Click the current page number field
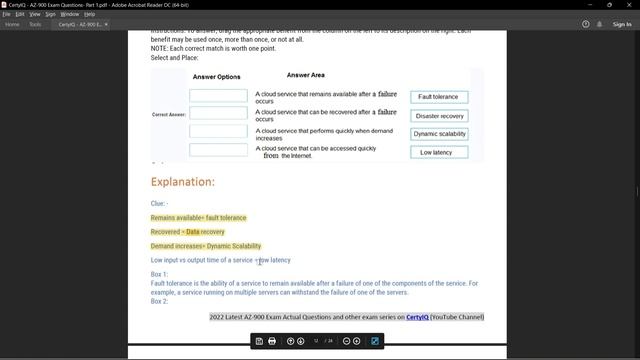 [316, 341]
